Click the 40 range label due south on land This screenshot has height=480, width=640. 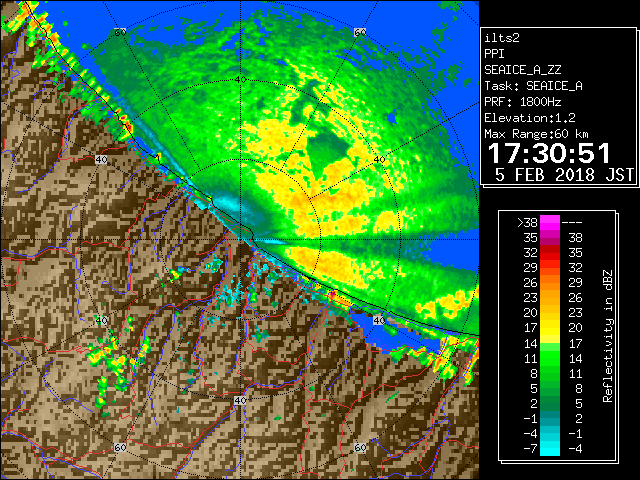point(240,400)
